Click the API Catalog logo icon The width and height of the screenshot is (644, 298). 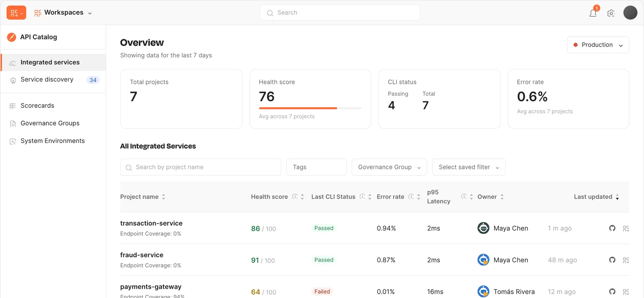click(x=12, y=37)
